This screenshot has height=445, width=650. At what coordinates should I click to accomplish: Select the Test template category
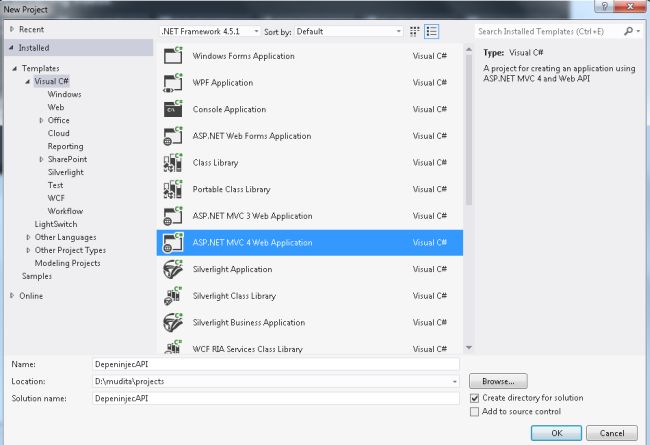55,185
